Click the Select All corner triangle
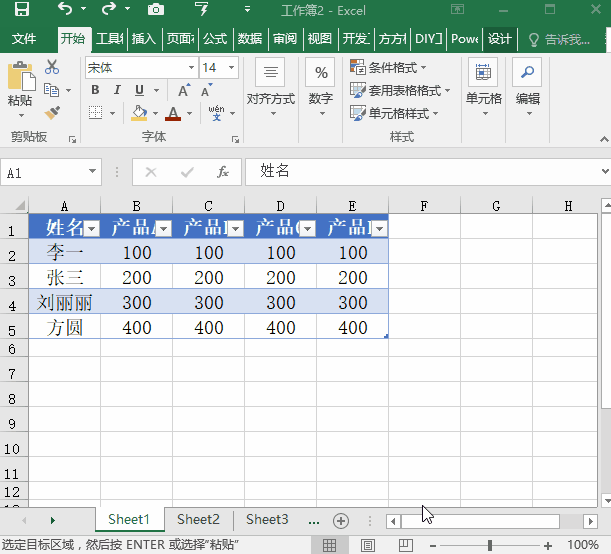 tap(20, 205)
